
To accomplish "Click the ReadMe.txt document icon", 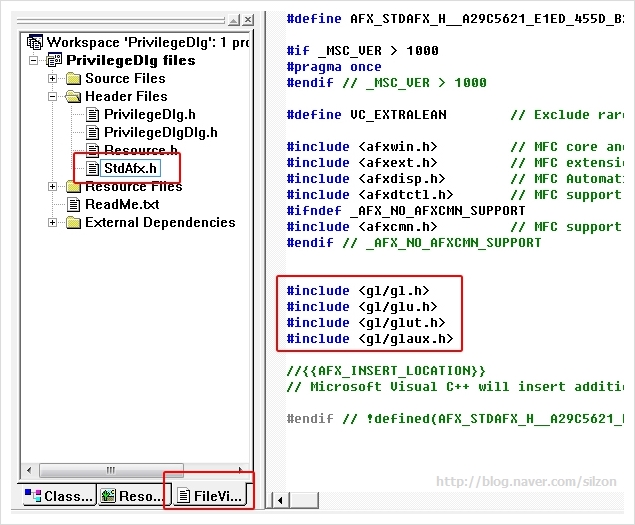I will click(73, 204).
